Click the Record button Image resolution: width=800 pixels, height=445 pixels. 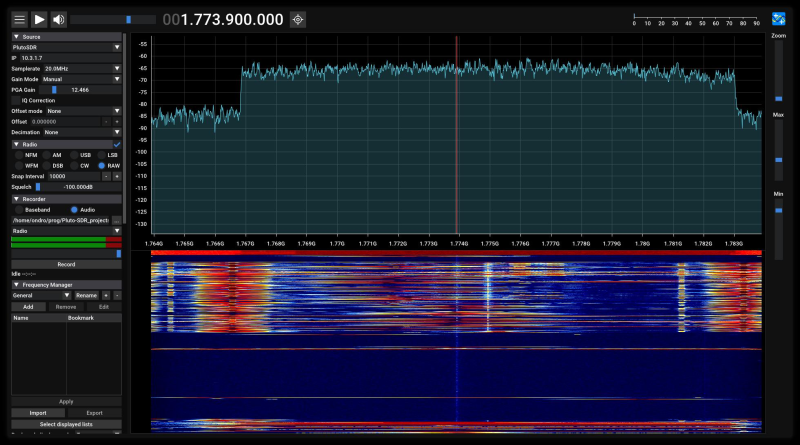point(66,264)
